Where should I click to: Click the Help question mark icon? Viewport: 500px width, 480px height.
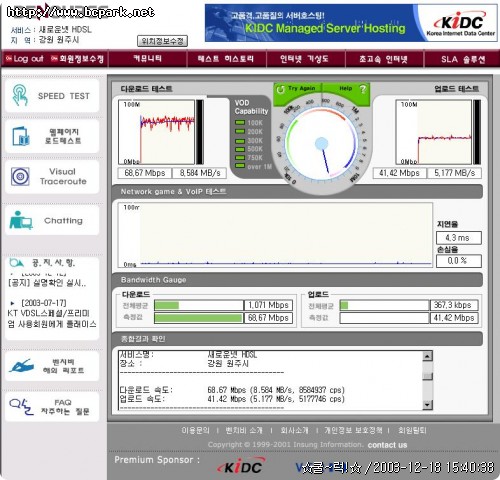pyautogui.click(x=363, y=89)
